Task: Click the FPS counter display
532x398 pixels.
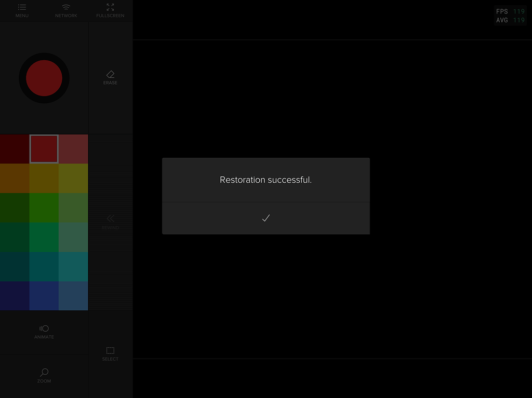Action: pyautogui.click(x=510, y=16)
